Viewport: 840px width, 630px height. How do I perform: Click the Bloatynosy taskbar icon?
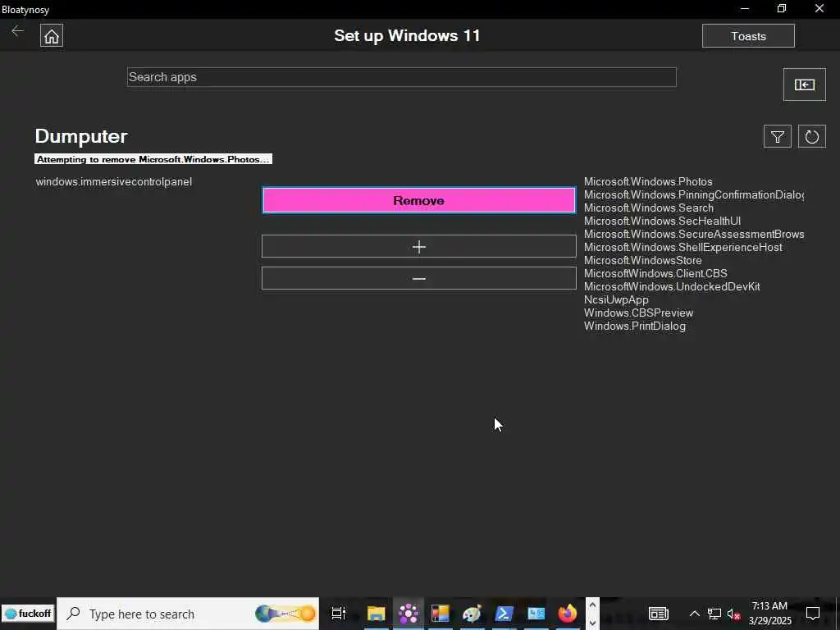click(409, 614)
